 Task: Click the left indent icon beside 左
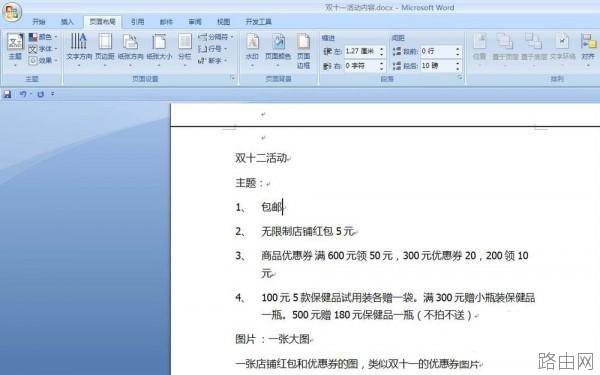328,51
